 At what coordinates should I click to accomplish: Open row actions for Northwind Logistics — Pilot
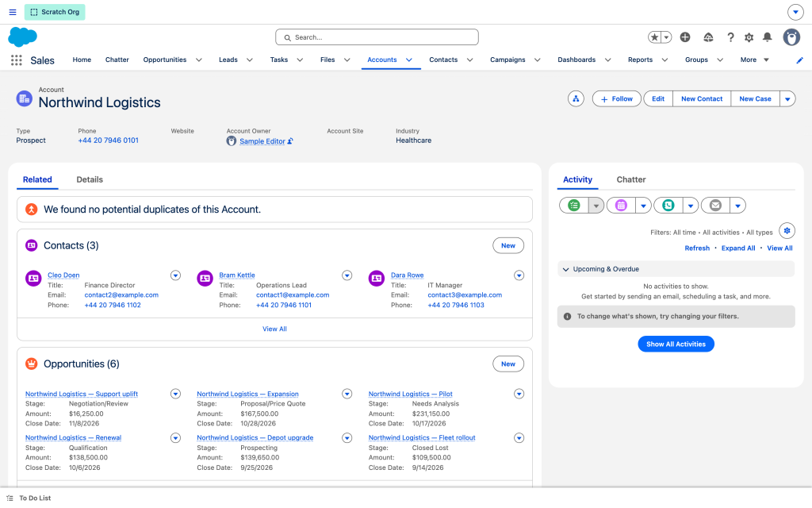pyautogui.click(x=519, y=394)
